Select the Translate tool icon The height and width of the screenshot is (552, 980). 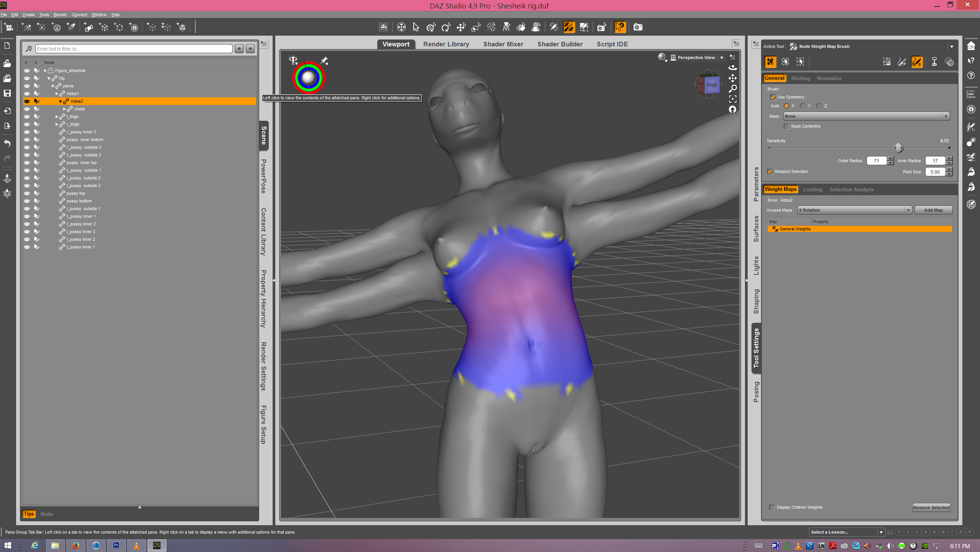coord(461,27)
